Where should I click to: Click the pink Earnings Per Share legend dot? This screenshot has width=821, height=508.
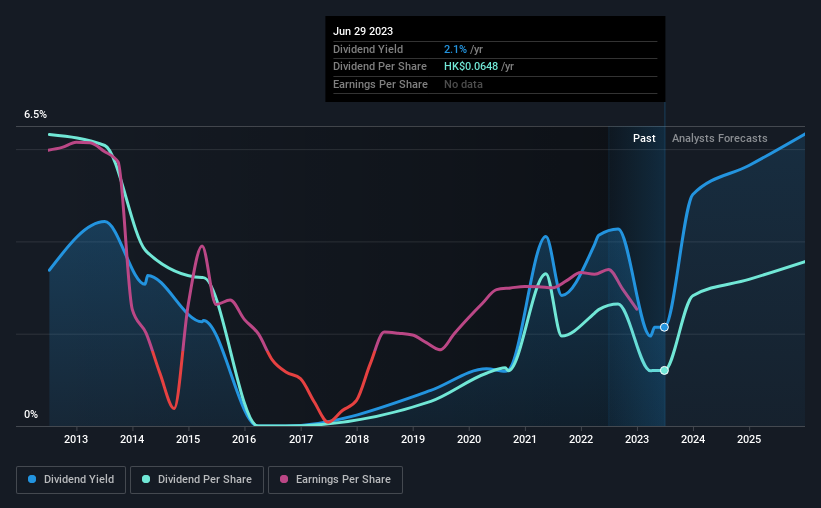[284, 479]
